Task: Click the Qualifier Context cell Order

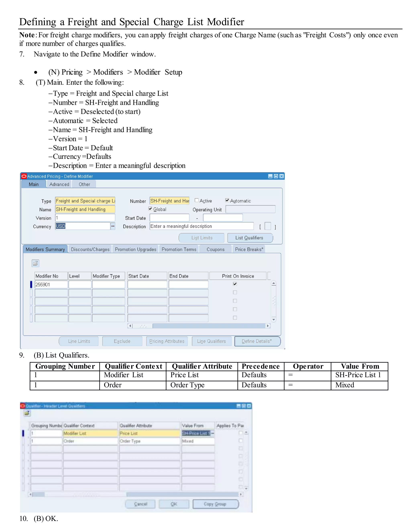Action: click(90, 441)
